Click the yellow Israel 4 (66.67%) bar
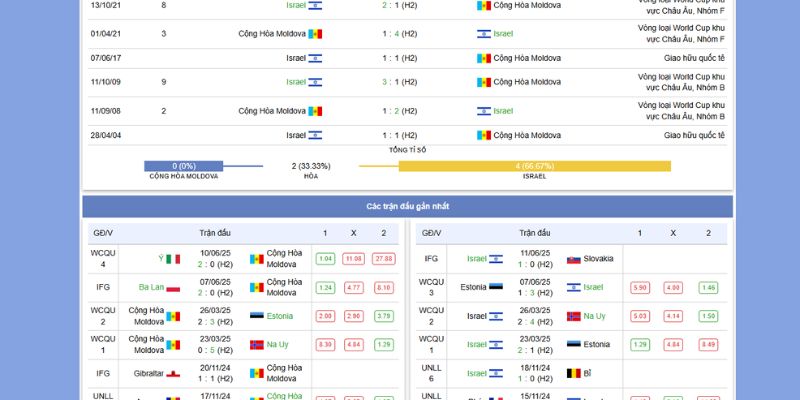 click(x=534, y=166)
